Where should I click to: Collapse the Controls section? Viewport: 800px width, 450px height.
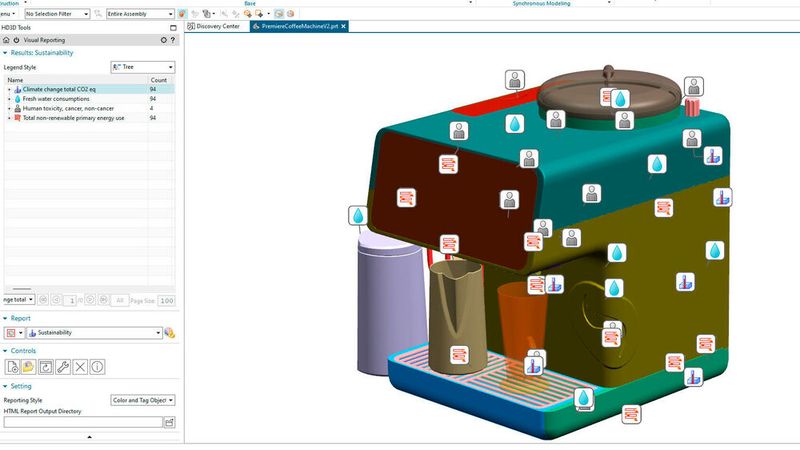[5, 351]
